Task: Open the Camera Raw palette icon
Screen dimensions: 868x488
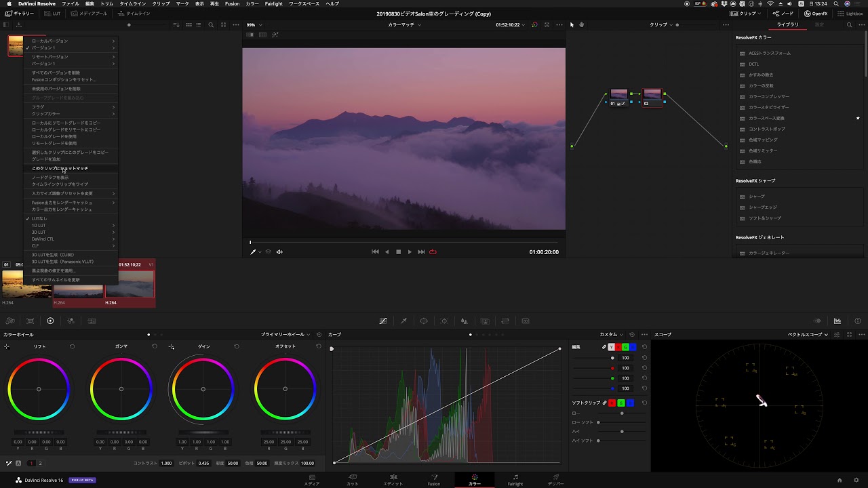Action: click(x=9, y=321)
